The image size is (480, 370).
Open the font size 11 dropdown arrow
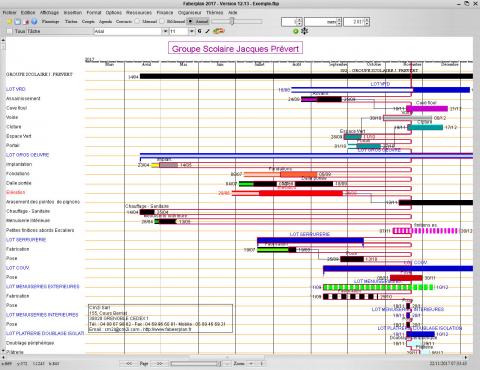pyautogui.click(x=192, y=31)
